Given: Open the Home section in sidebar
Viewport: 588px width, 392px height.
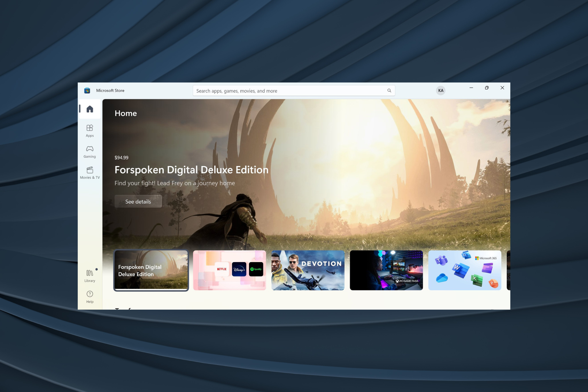Looking at the screenshot, I should pyautogui.click(x=90, y=109).
